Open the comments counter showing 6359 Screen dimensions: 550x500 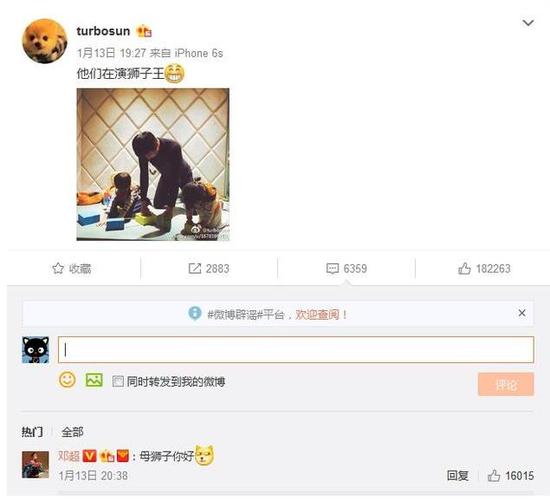coord(347,269)
